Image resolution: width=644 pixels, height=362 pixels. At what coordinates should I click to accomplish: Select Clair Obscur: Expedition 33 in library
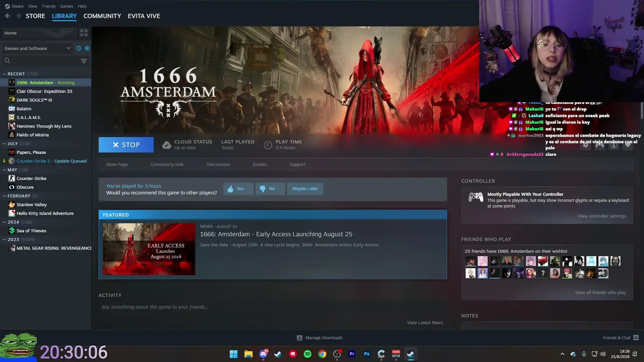tap(44, 92)
